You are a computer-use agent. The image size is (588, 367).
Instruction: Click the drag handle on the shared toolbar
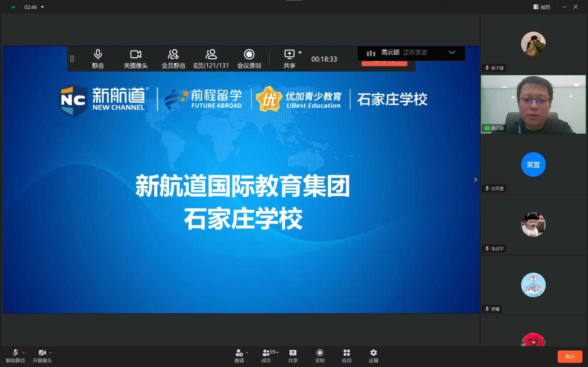pos(72,59)
